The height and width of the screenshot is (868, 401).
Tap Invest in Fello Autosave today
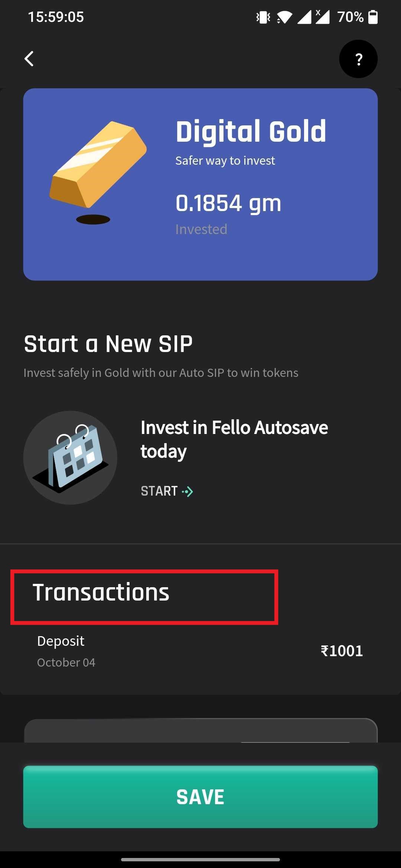[234, 439]
